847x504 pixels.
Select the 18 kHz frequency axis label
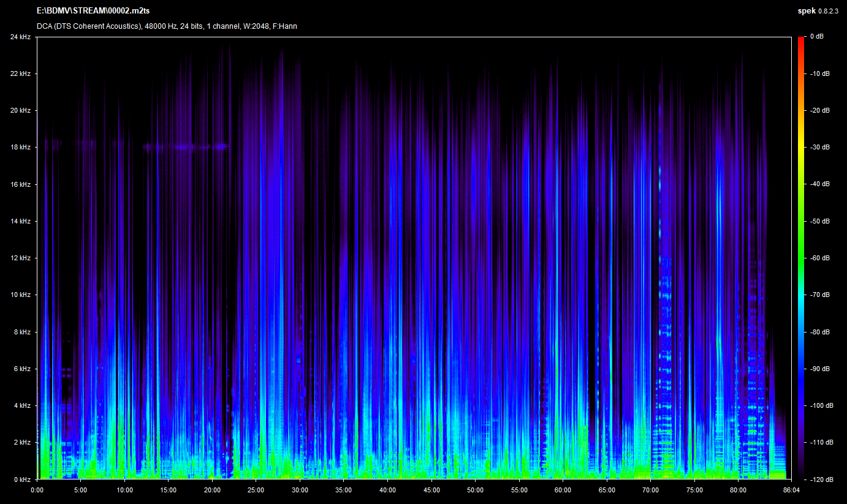point(20,148)
